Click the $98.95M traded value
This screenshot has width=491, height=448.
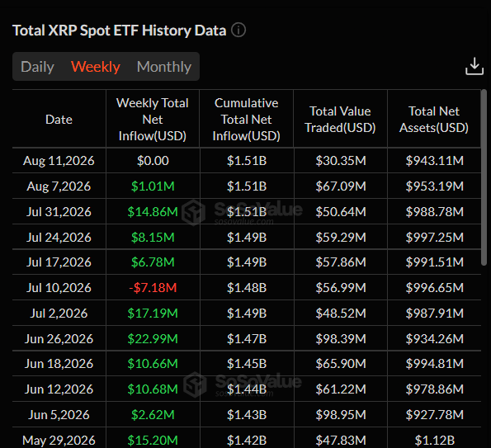tap(341, 415)
